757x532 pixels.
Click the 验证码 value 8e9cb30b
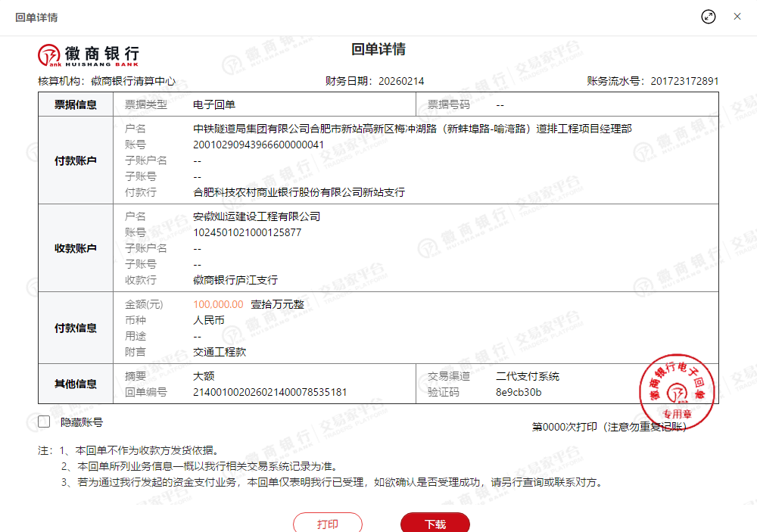coord(519,392)
